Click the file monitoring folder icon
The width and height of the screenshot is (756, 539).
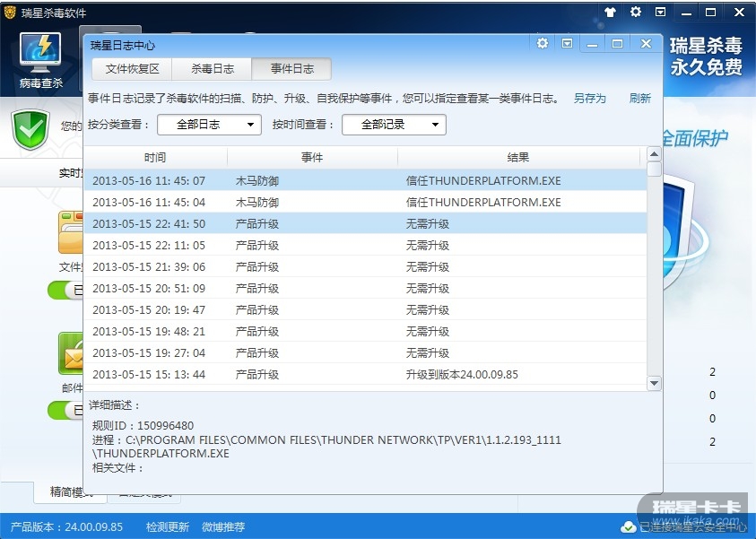(70, 232)
